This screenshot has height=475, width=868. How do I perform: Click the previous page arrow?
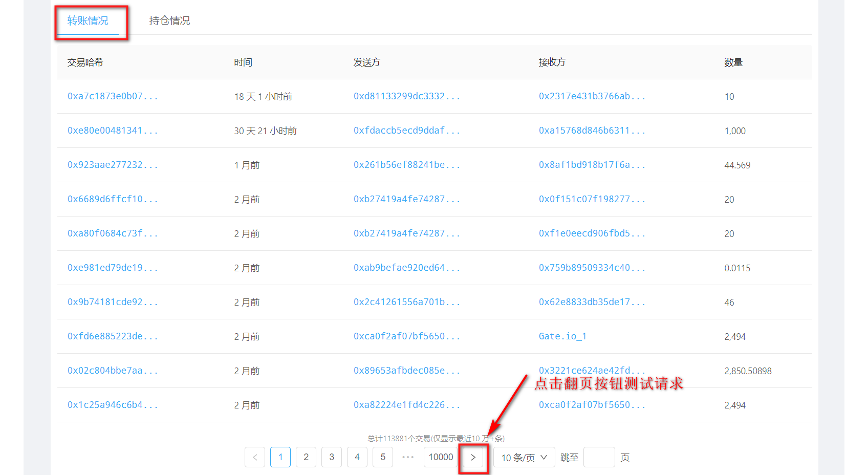pyautogui.click(x=255, y=457)
